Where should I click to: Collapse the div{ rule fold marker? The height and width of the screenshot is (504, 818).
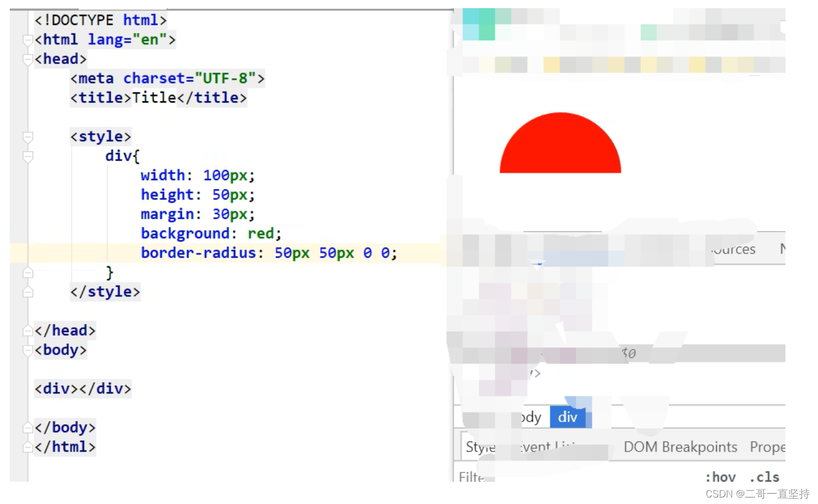28,156
